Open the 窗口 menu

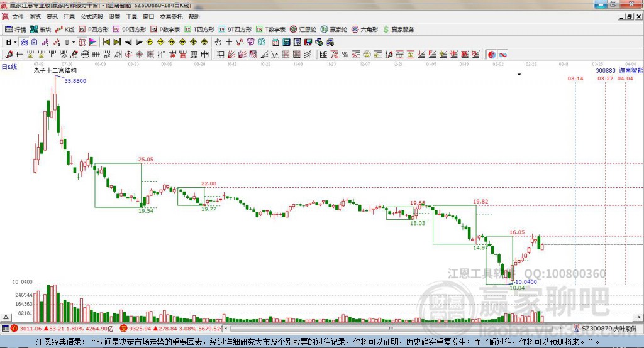[148, 17]
